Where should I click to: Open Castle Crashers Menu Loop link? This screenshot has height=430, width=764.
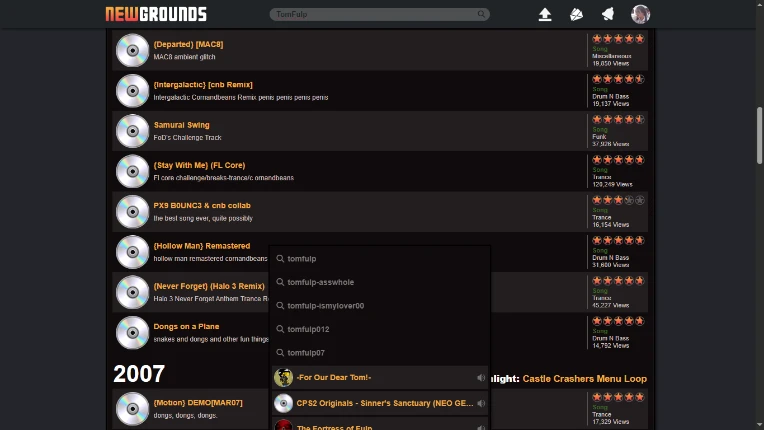585,379
